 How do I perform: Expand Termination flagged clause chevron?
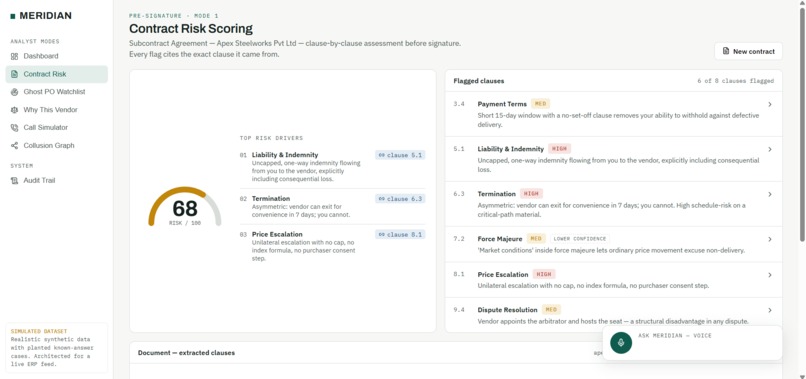point(770,194)
